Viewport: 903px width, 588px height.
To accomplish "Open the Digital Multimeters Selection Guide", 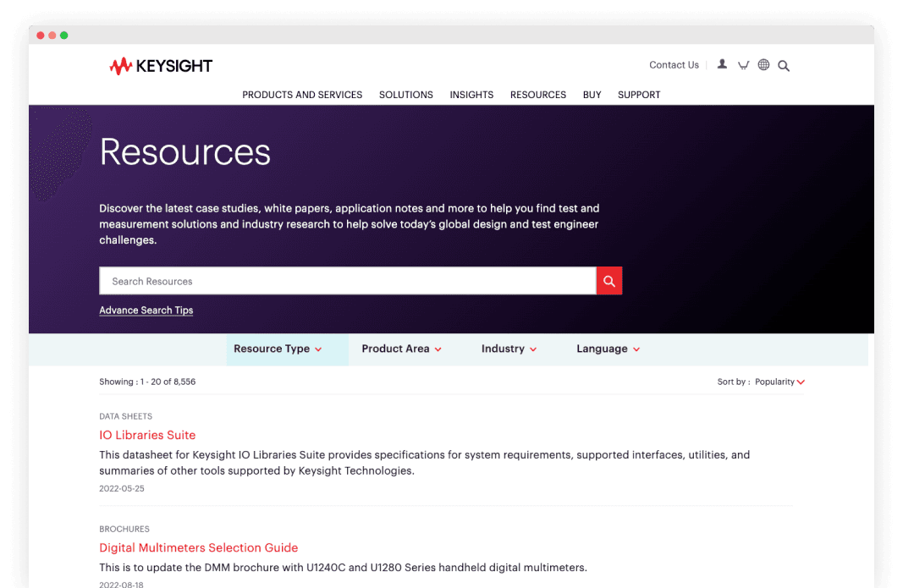I will [x=199, y=547].
